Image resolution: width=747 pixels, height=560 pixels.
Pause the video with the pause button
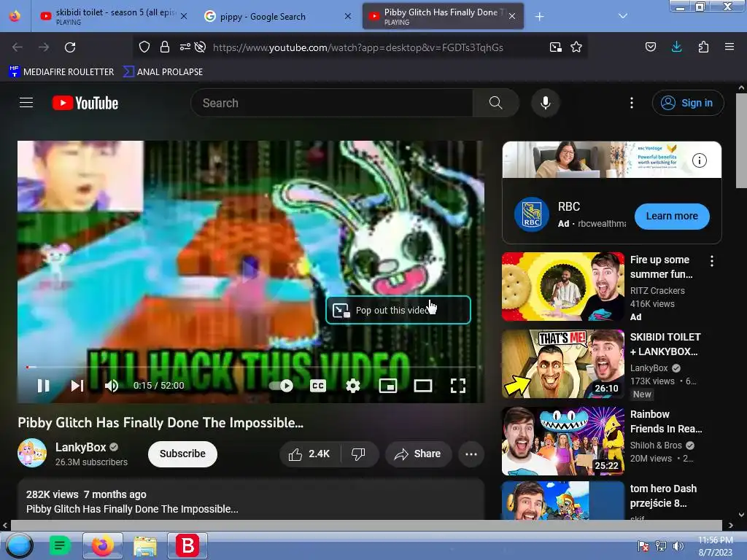[43, 386]
